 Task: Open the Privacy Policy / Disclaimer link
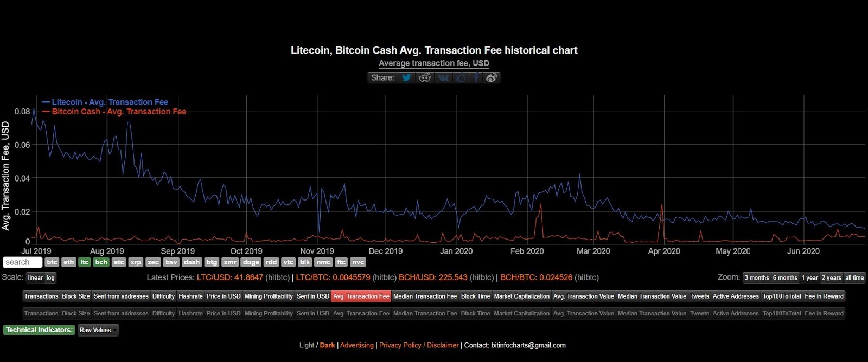click(419, 345)
